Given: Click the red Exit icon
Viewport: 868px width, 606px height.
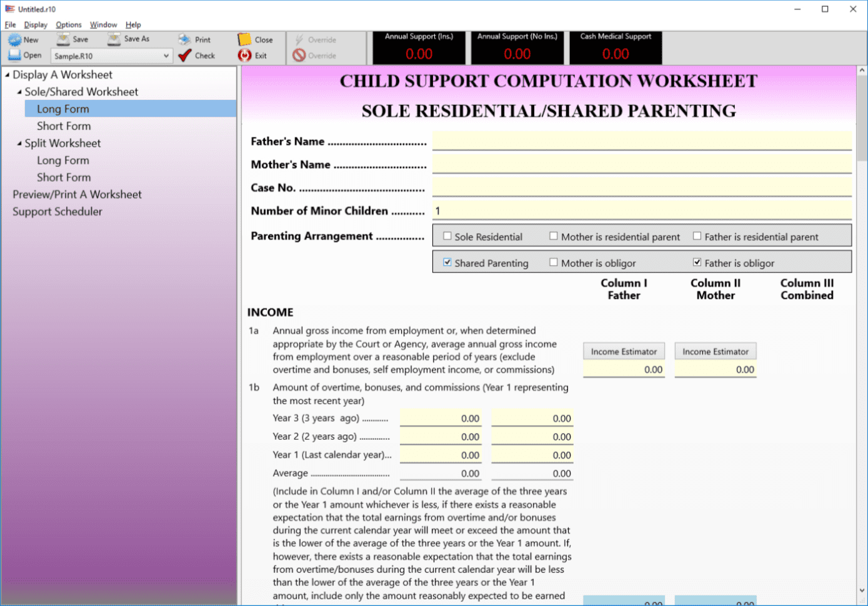Looking at the screenshot, I should [x=244, y=56].
